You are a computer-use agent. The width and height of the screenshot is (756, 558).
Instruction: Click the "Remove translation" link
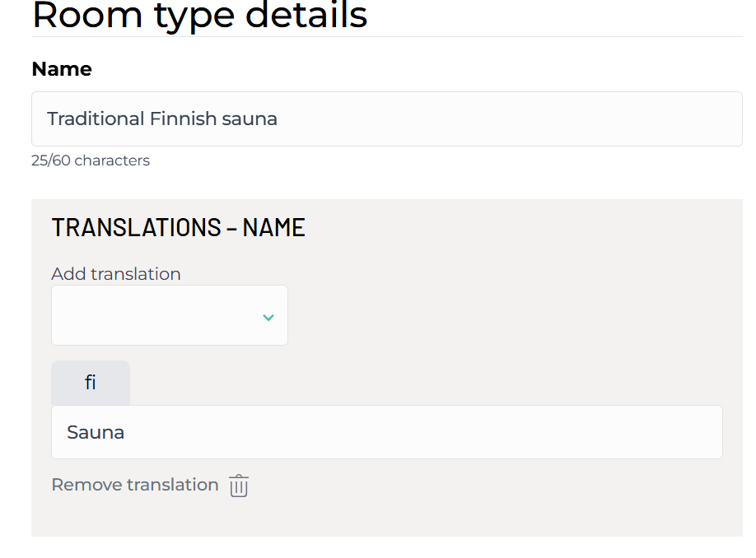(x=135, y=485)
